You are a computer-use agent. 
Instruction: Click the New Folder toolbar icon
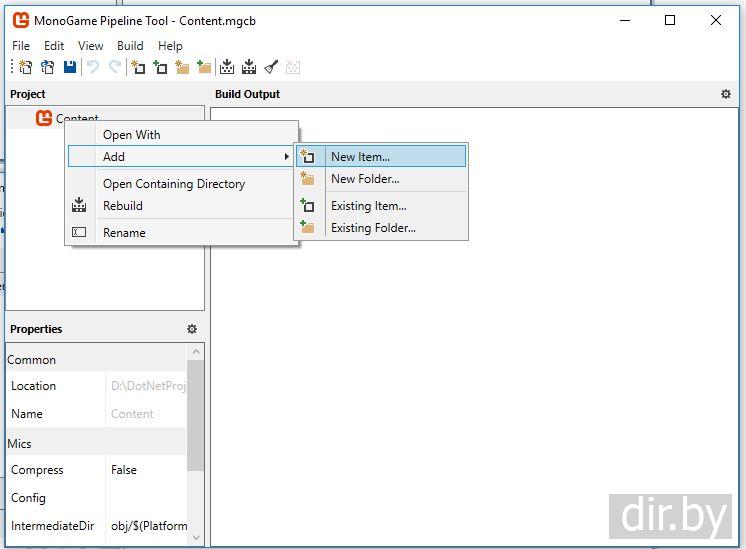(x=182, y=67)
